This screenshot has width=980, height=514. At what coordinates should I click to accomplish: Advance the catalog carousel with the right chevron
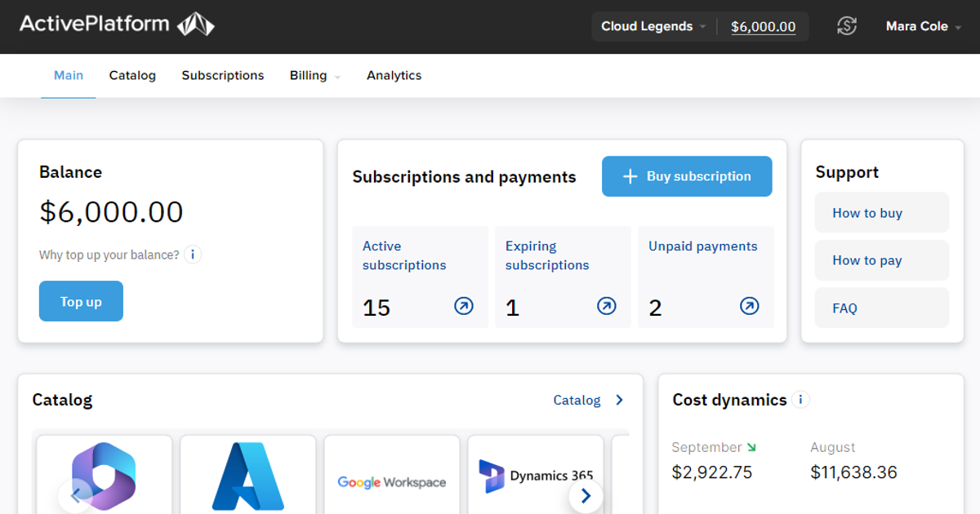pyautogui.click(x=585, y=495)
